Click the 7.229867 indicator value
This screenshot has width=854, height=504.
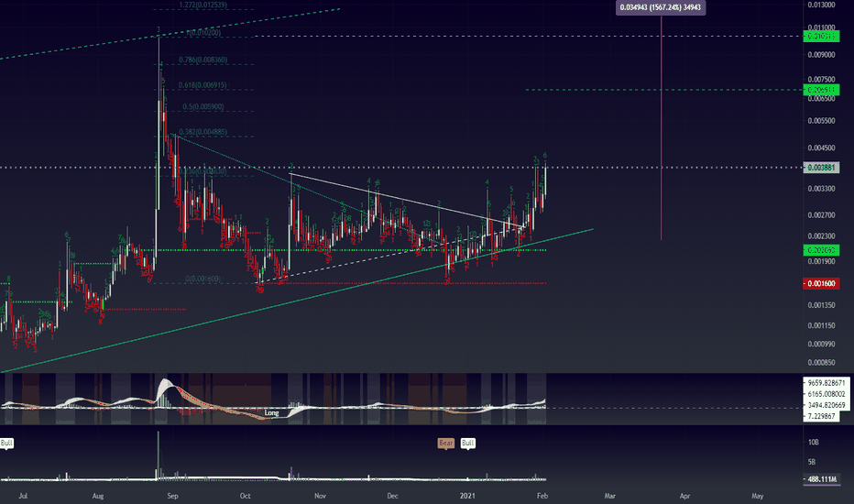(821, 416)
